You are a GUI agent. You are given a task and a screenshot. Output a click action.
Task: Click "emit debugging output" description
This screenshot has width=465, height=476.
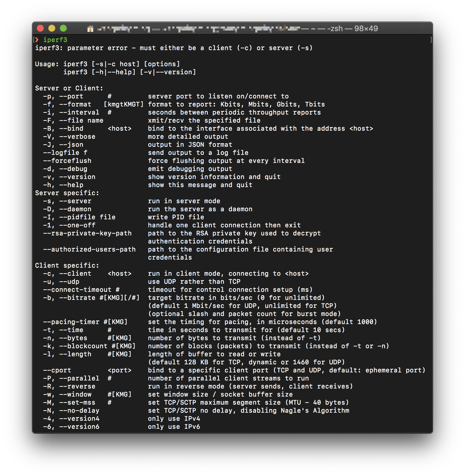(190, 169)
